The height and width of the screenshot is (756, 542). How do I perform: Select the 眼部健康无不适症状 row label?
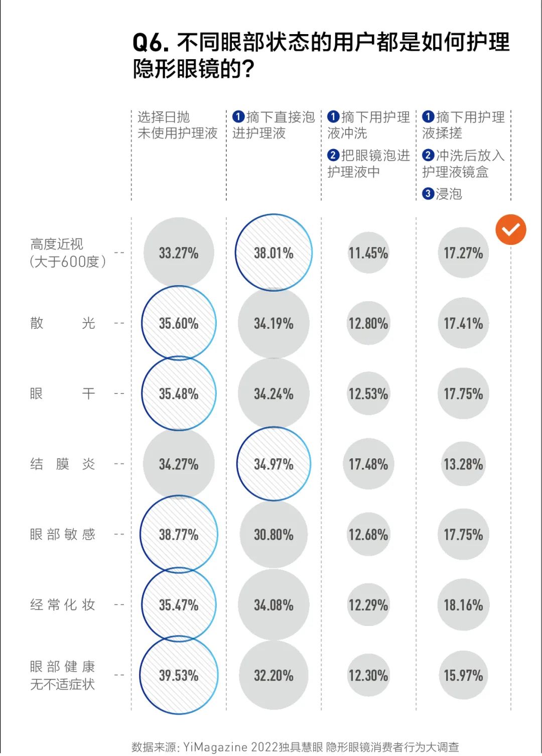point(63,675)
